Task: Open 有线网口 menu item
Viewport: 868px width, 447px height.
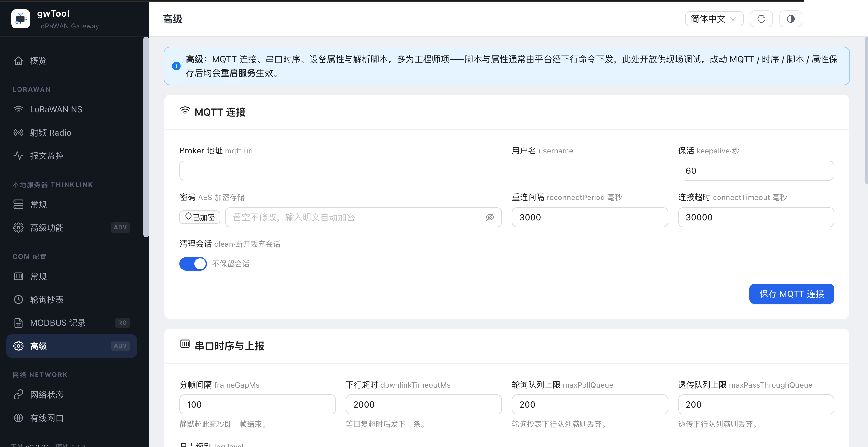Action: coord(71,418)
